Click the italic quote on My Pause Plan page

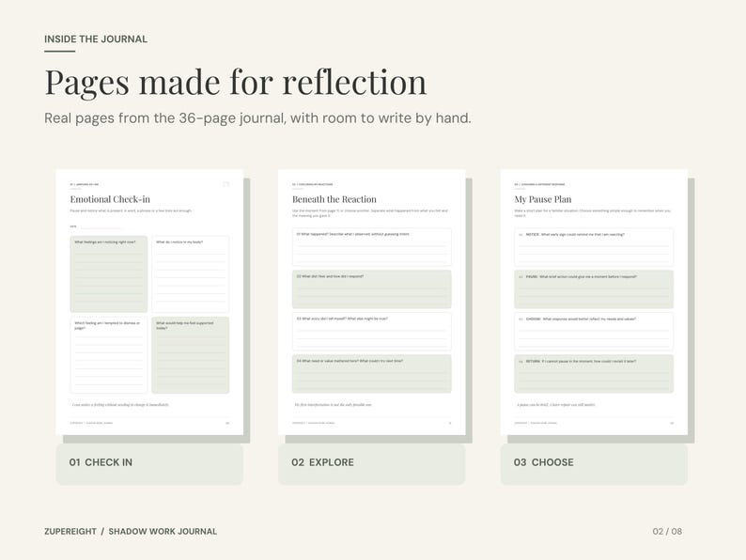pyautogui.click(x=555, y=405)
